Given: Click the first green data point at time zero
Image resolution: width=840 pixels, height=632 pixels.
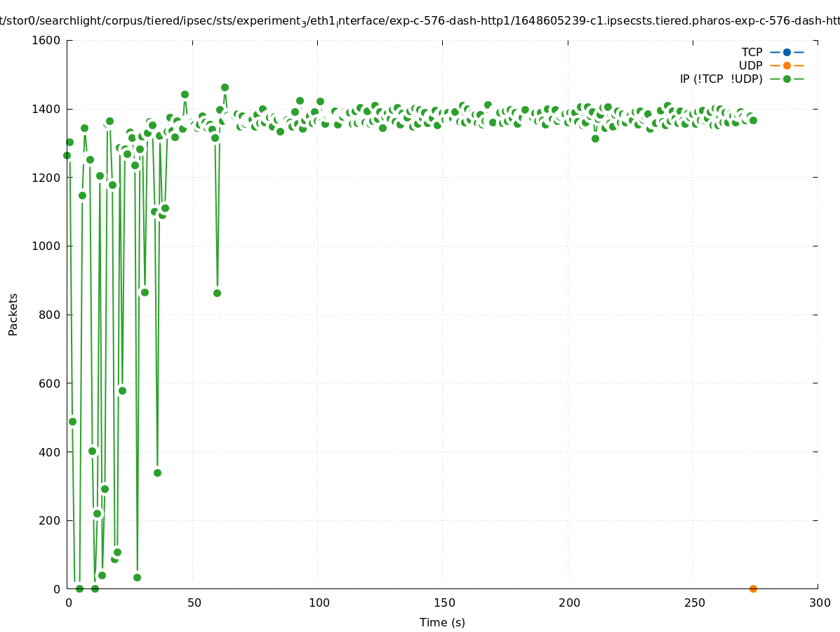Looking at the screenshot, I should pyautogui.click(x=67, y=155).
